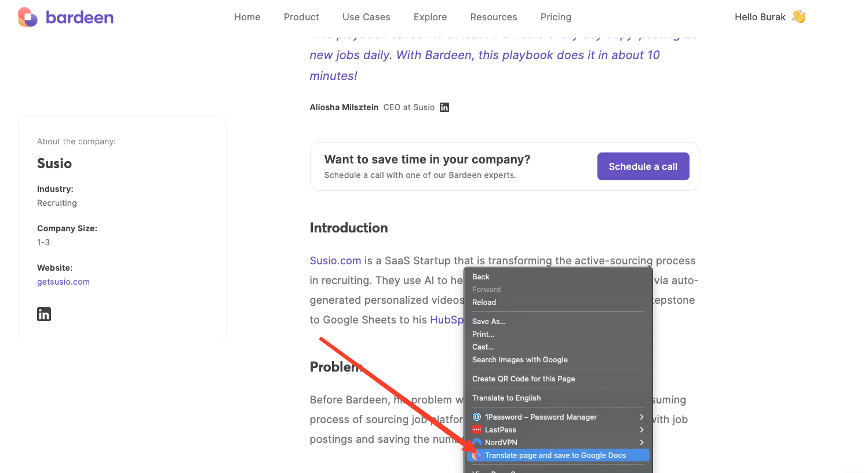Select Cast… from the context menu
Image resolution: width=868 pixels, height=473 pixels.
[558, 347]
